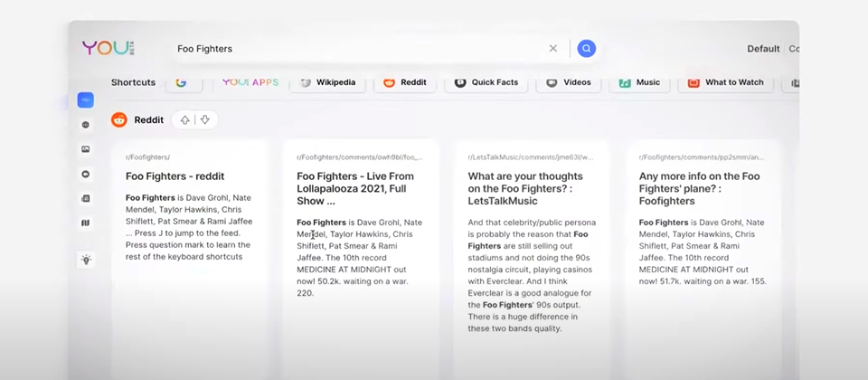
Task: Open the Foo Fighters' plane result
Action: point(699,188)
